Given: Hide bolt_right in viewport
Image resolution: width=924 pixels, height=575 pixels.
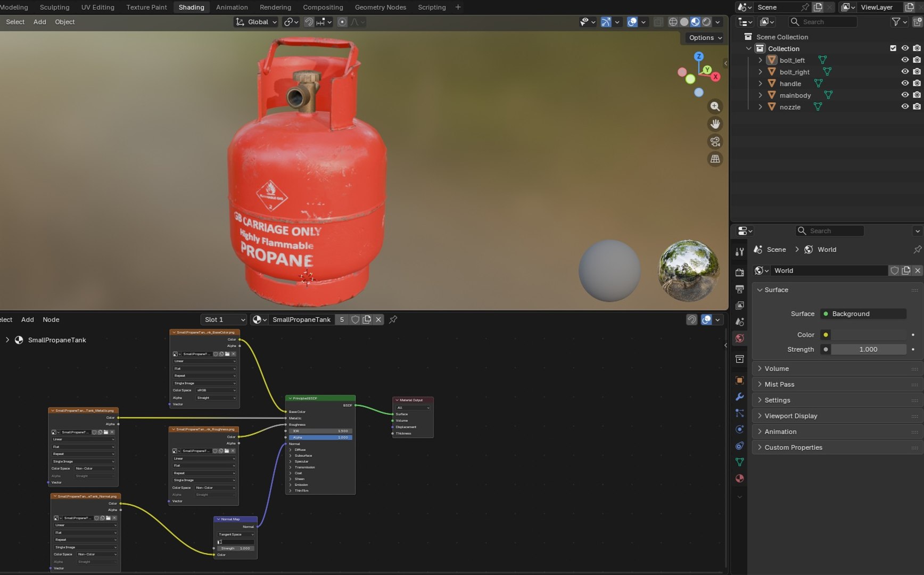Looking at the screenshot, I should 905,72.
